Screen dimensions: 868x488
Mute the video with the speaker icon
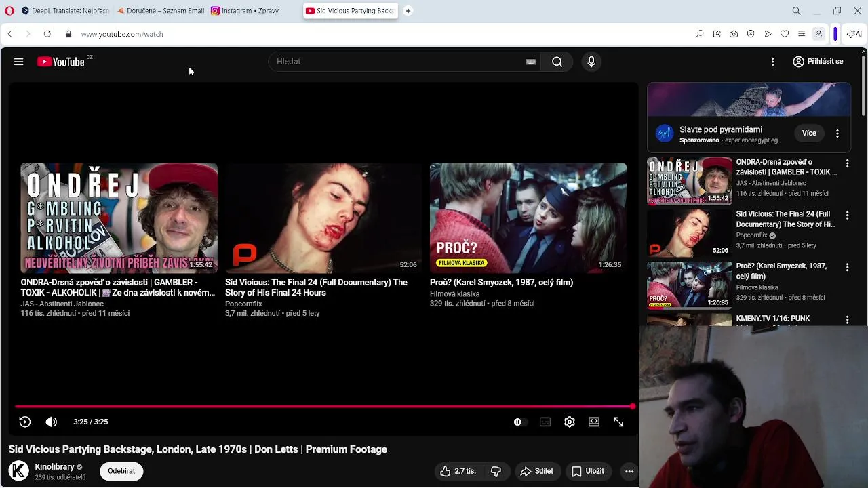tap(52, 422)
